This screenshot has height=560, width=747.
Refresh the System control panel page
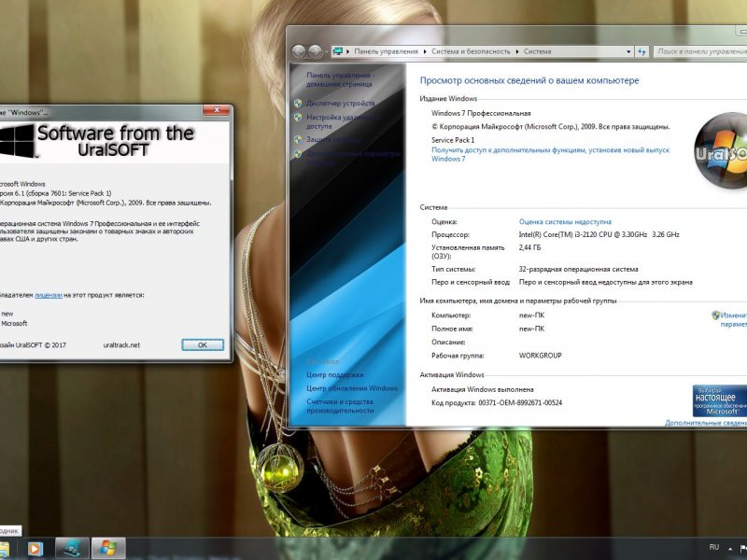pyautogui.click(x=642, y=51)
